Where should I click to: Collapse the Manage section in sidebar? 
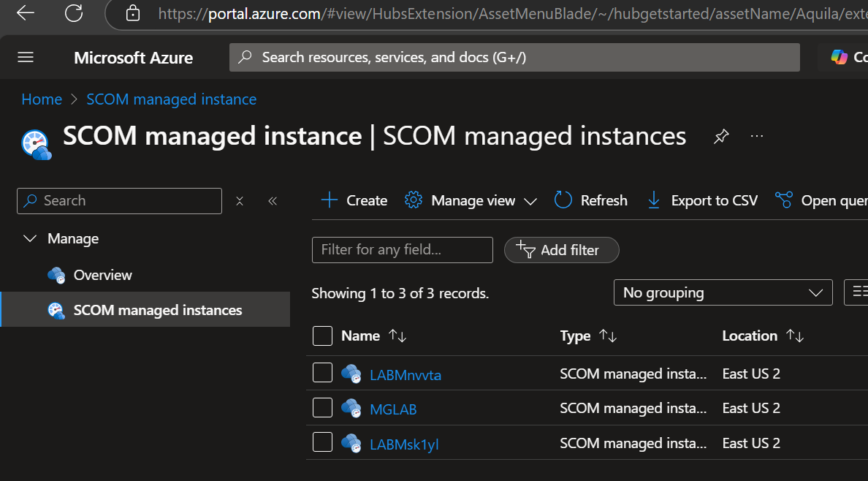(x=30, y=239)
